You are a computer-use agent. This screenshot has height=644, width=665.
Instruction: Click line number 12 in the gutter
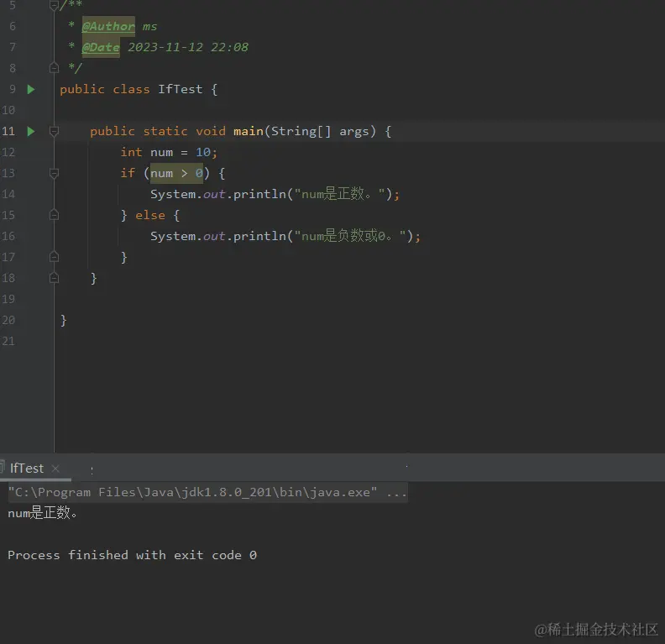tap(8, 152)
